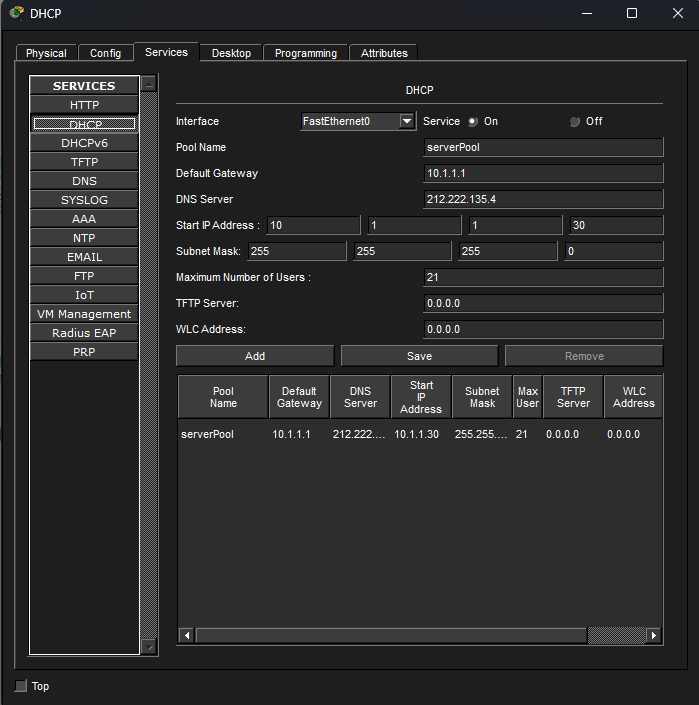Open the TFTP service

[x=84, y=162]
